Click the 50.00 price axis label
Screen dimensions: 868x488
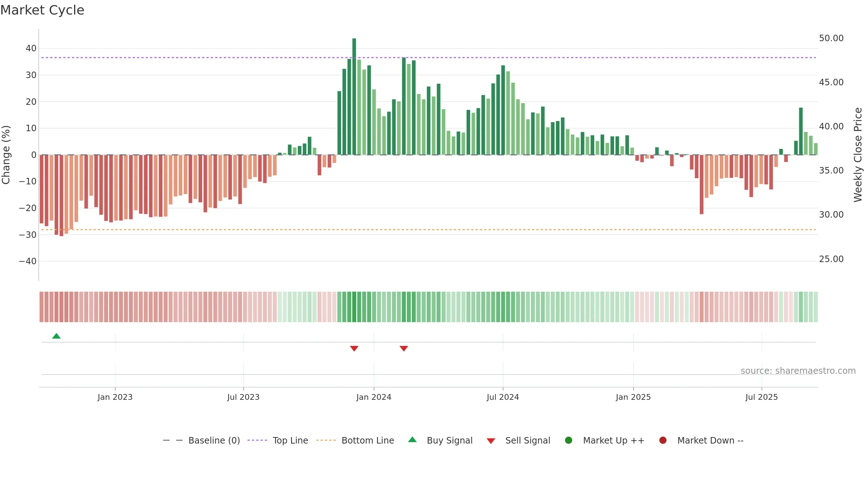831,38
